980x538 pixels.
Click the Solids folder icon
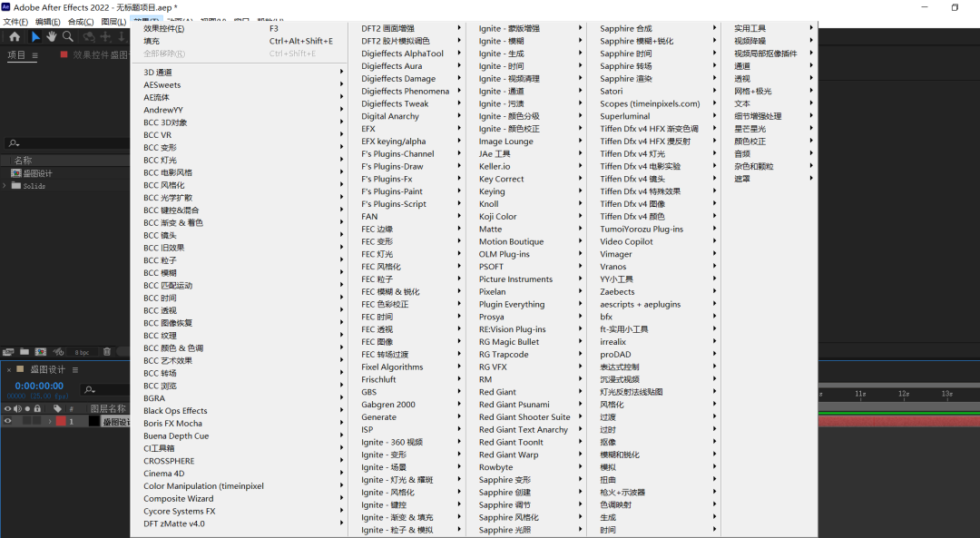pos(16,186)
